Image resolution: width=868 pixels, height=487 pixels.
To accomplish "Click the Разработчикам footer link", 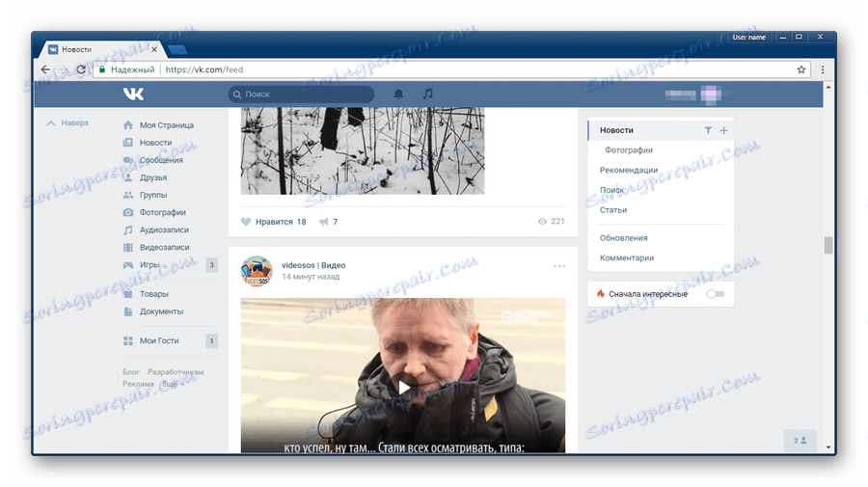I will click(176, 372).
